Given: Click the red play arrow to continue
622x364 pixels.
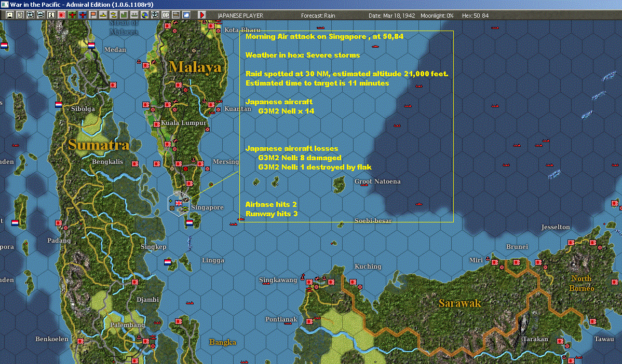Looking at the screenshot, I should coord(201,15).
